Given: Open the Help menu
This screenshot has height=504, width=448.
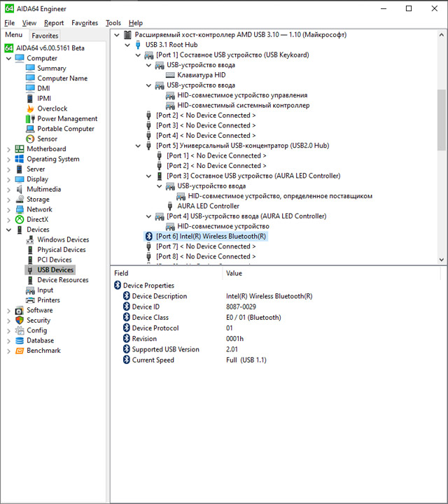Looking at the screenshot, I should click(136, 23).
